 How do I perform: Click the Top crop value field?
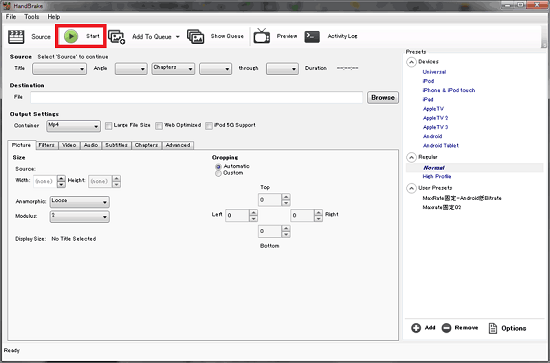pos(270,200)
